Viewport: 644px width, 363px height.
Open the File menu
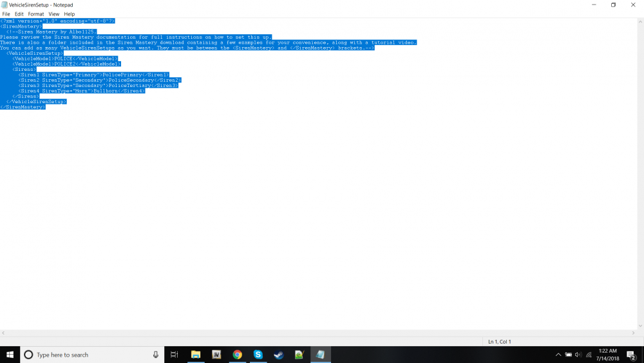[x=6, y=14]
